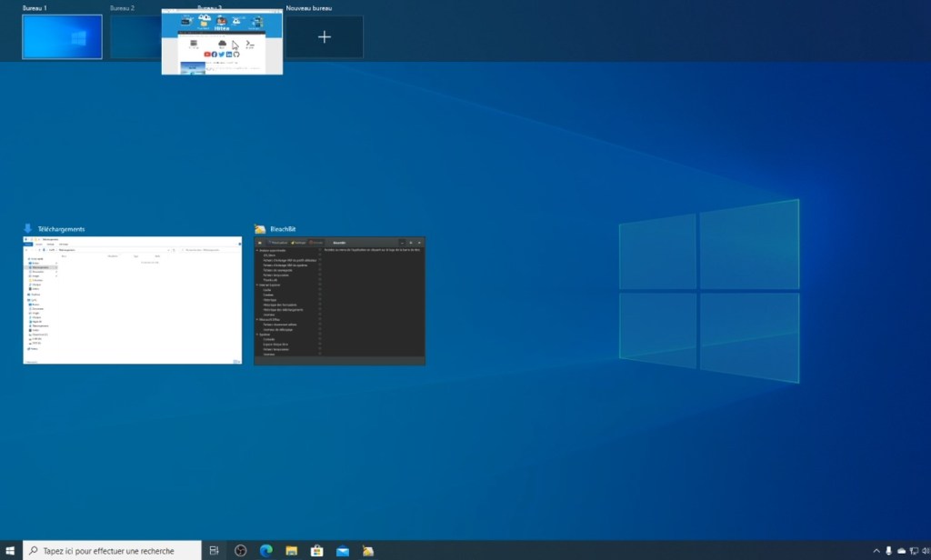This screenshot has width=931, height=560.
Task: Click the volume speaker tray icon
Action: 925,550
